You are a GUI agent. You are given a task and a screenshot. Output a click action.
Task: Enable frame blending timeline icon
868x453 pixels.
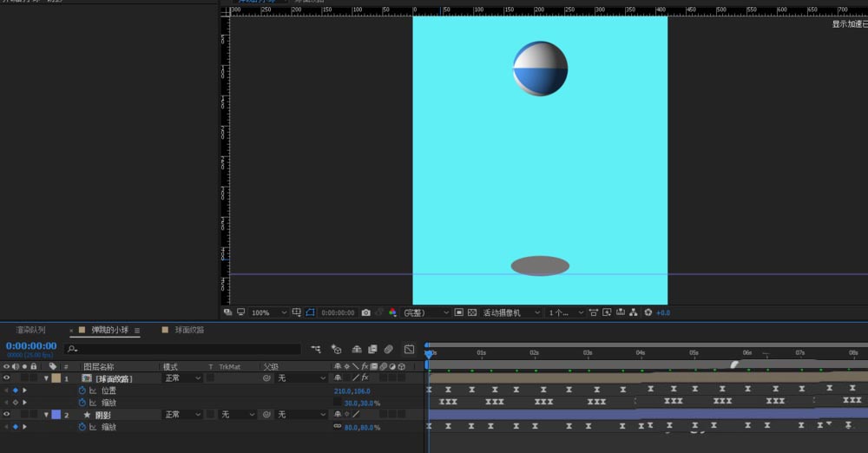click(372, 349)
